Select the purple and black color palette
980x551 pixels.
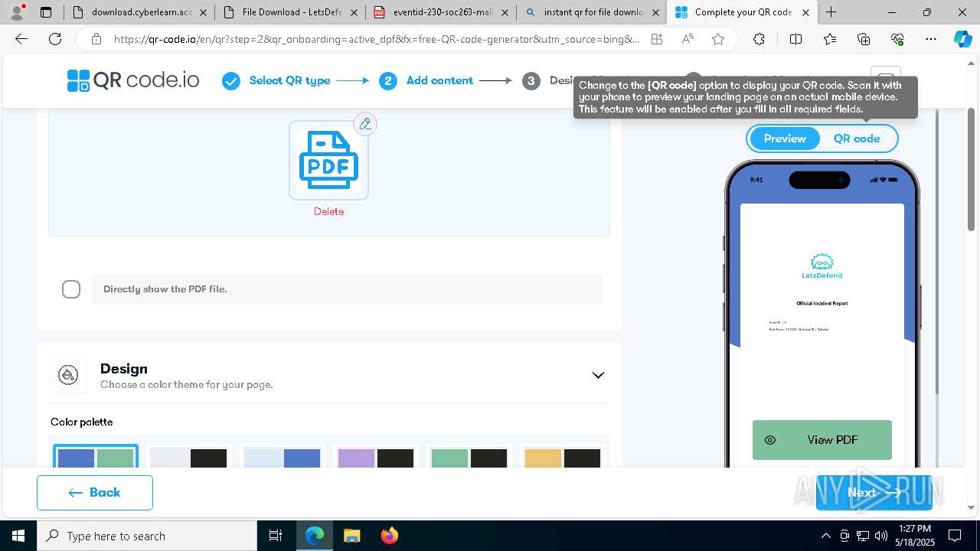[375, 457]
